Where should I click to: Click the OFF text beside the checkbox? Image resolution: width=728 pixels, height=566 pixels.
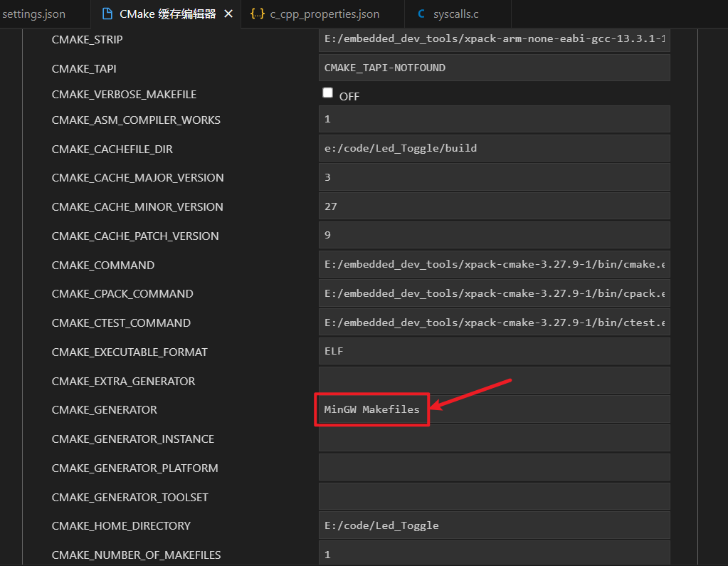tap(349, 97)
